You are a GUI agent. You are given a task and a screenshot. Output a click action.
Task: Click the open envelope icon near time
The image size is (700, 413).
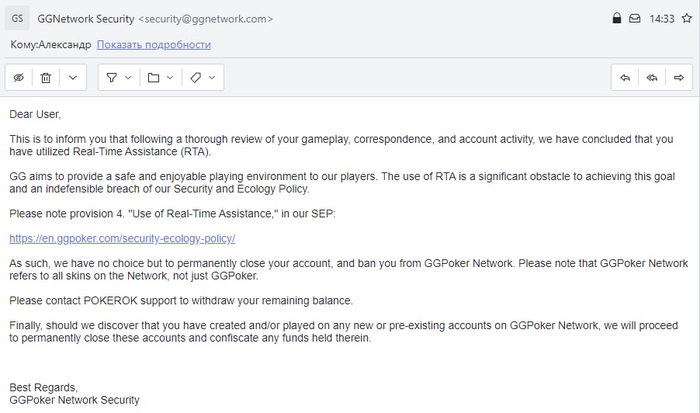tap(634, 18)
